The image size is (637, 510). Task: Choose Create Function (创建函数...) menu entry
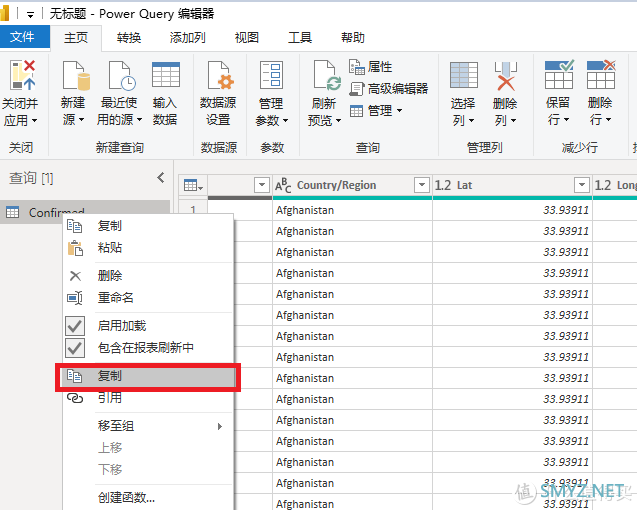point(149,497)
